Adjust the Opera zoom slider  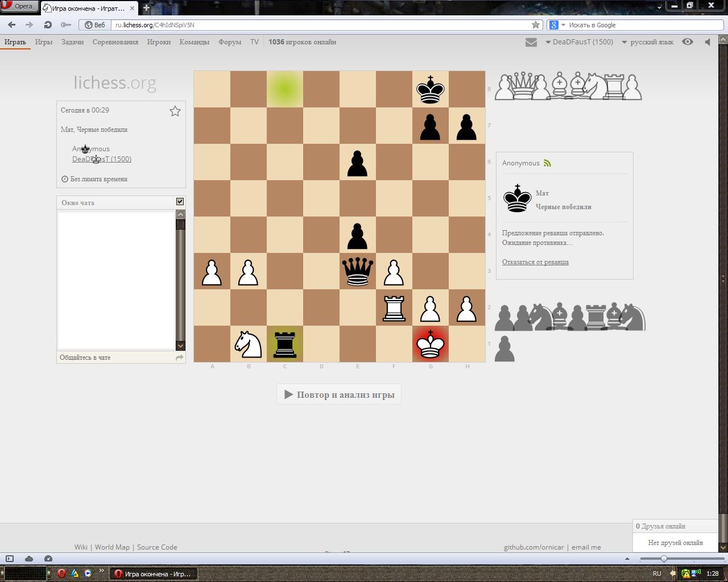point(663,559)
